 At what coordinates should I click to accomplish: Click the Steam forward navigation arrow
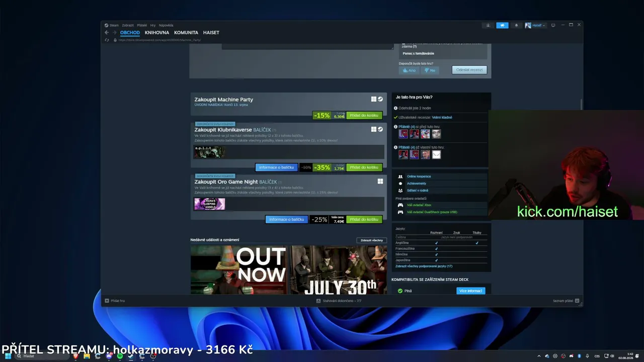pos(114,33)
